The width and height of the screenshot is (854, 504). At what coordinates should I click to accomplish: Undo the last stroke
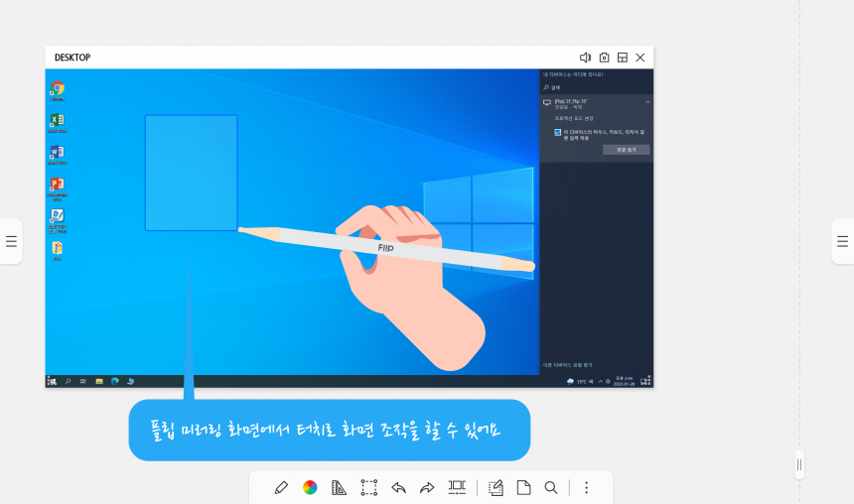[398, 488]
